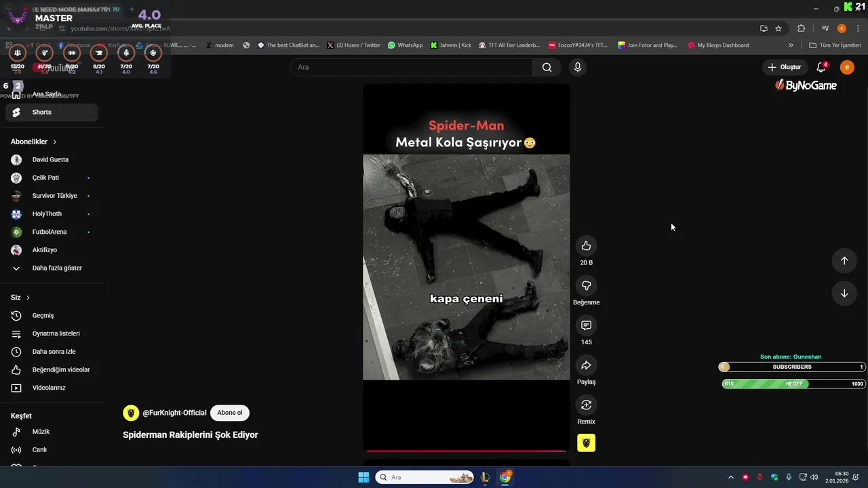
Task: Open the WhatsApp bookmark
Action: pyautogui.click(x=405, y=45)
